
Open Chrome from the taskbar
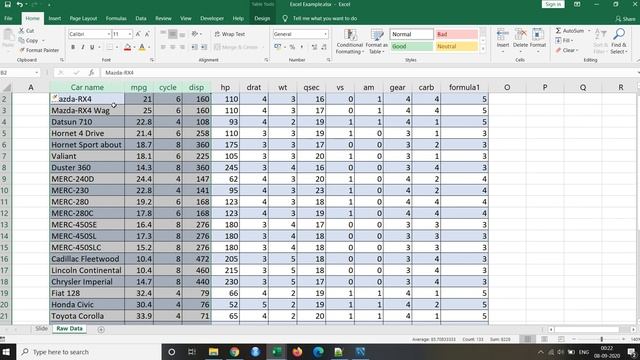(234, 352)
